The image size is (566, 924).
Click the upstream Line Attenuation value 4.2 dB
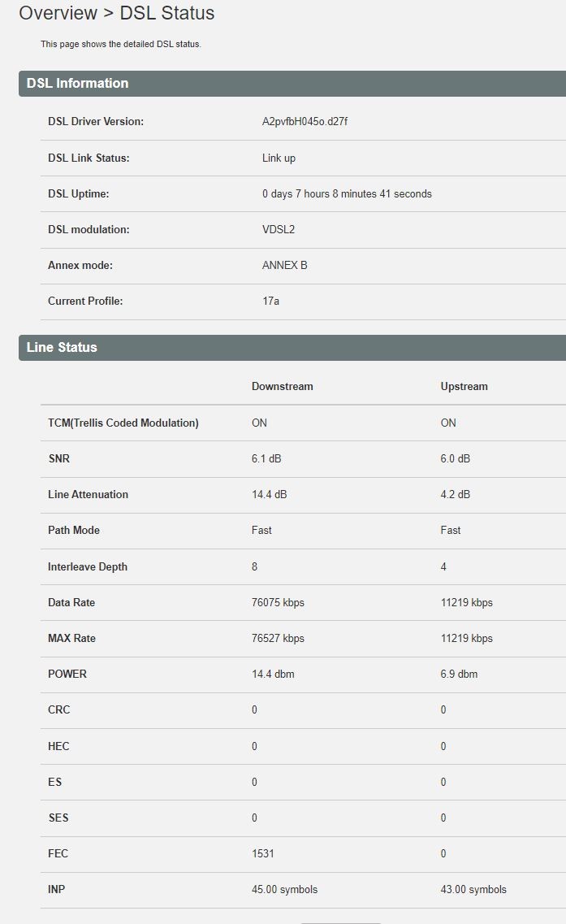point(456,494)
